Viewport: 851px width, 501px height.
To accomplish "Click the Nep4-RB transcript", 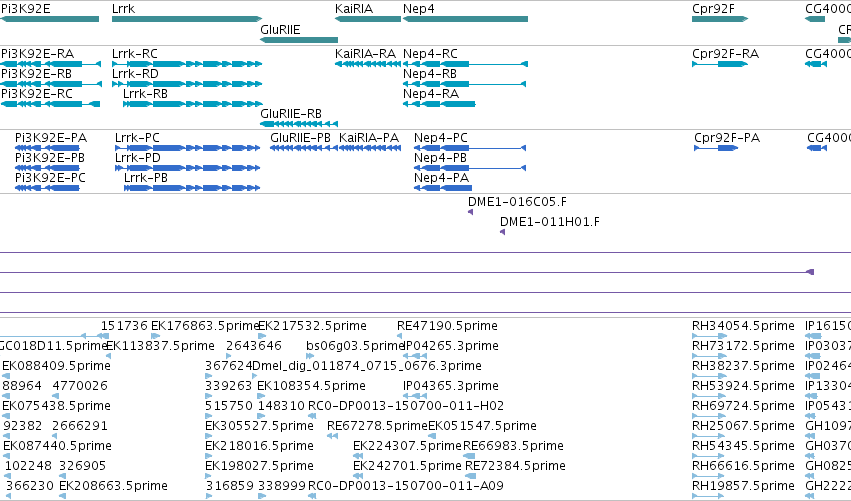I will click(x=465, y=84).
